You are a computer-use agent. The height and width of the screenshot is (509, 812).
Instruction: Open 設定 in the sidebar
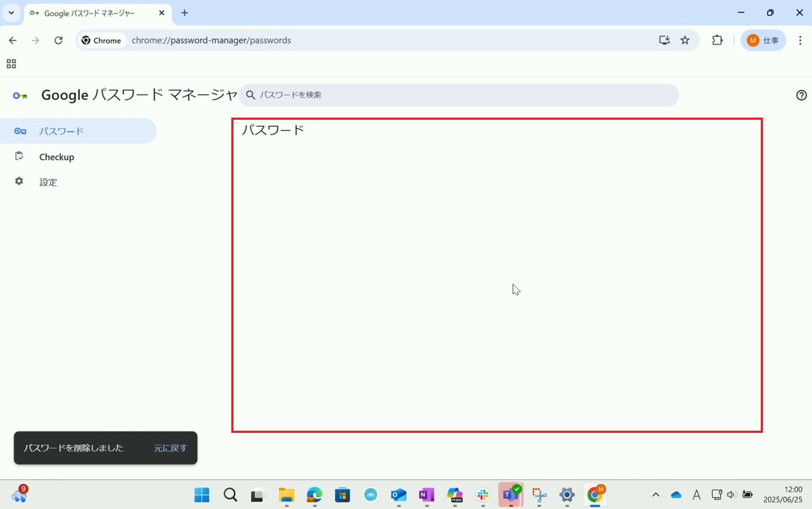[x=48, y=182]
